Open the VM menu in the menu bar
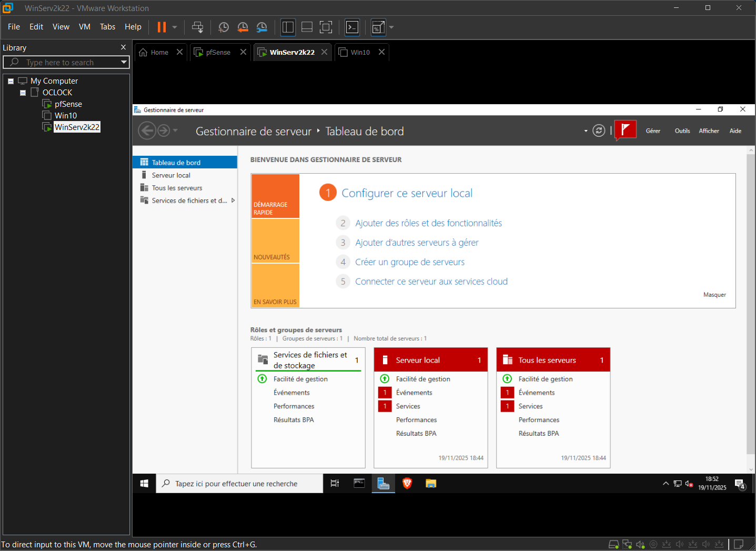Viewport: 756px width, 551px height. pos(84,27)
